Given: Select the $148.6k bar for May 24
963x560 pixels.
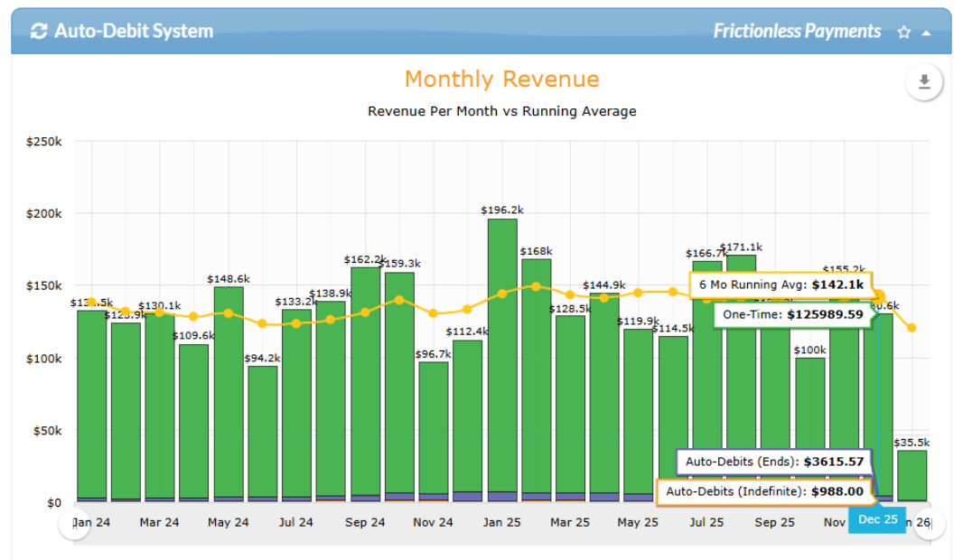Looking at the screenshot, I should click(229, 394).
